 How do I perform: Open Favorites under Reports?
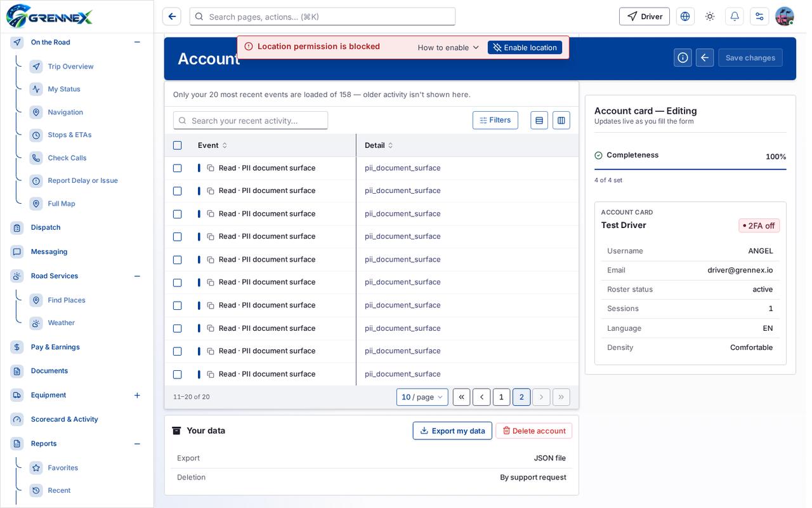click(63, 467)
